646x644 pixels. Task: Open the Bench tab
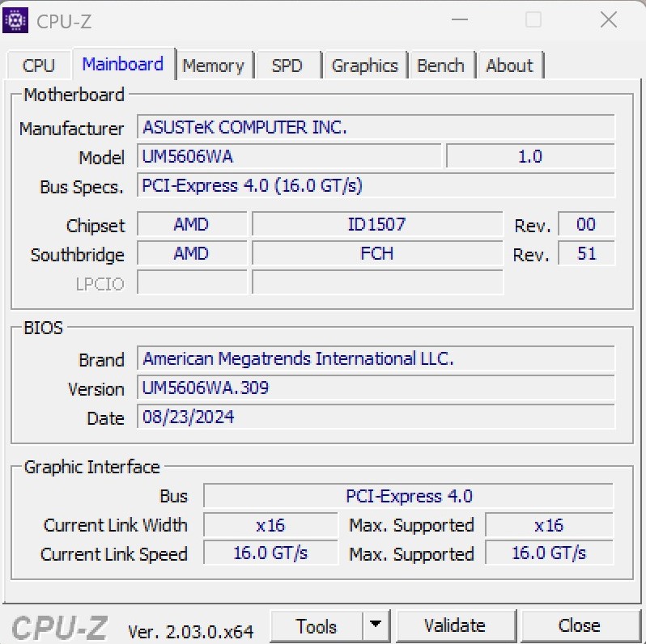pos(441,66)
